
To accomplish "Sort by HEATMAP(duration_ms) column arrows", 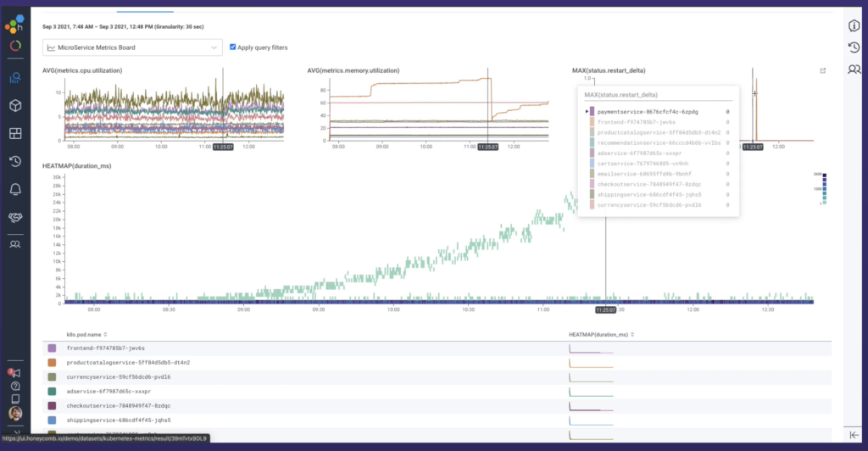I will tap(632, 335).
